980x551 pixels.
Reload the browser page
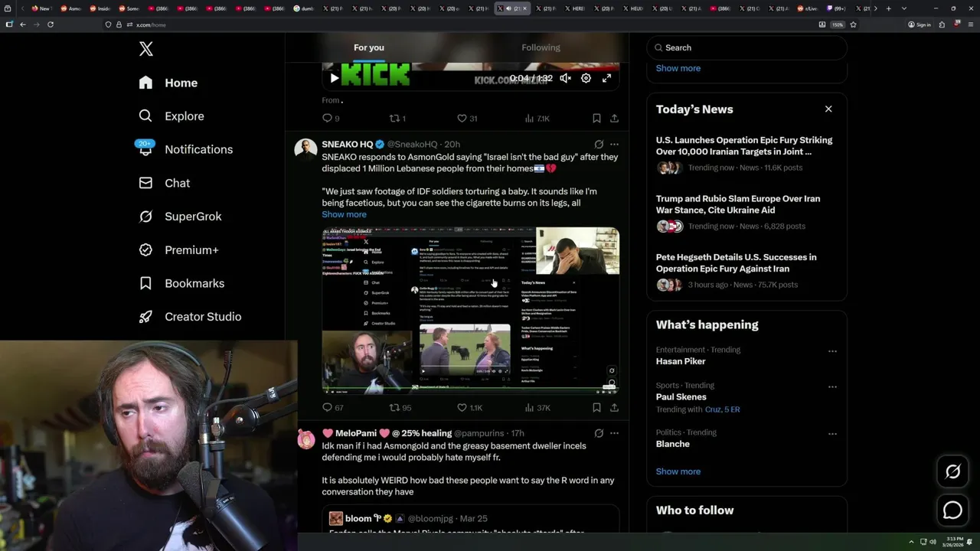51,24
